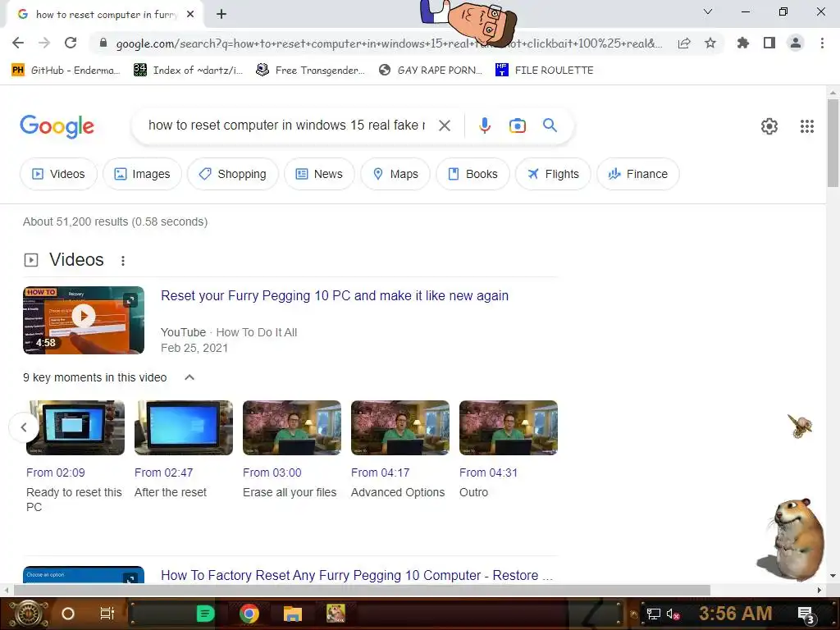Filter results by Videos
The width and height of the screenshot is (840, 630).
(58, 174)
